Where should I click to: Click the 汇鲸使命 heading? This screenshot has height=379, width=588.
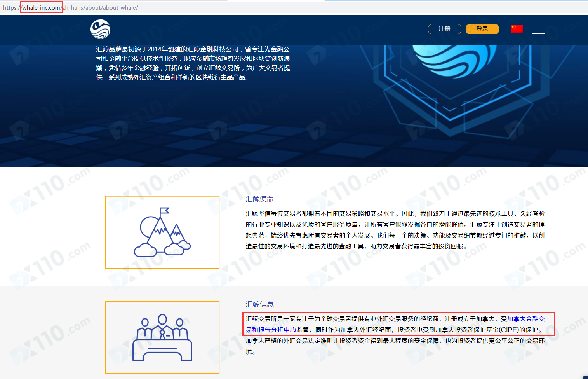[x=259, y=199]
